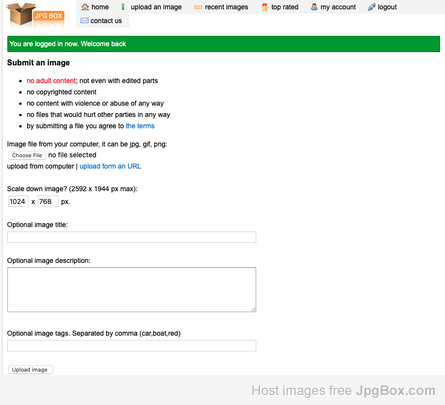Open the recent images menu item

click(226, 7)
